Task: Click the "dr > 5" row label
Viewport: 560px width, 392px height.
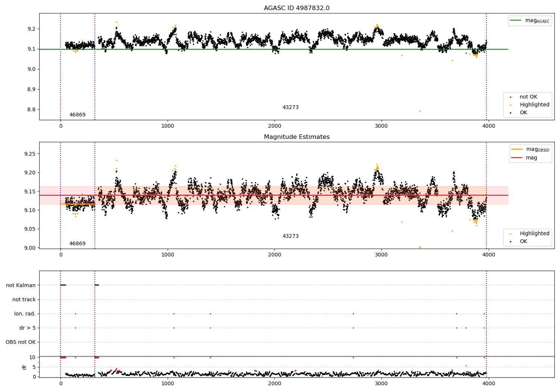Action: pyautogui.click(x=28, y=328)
